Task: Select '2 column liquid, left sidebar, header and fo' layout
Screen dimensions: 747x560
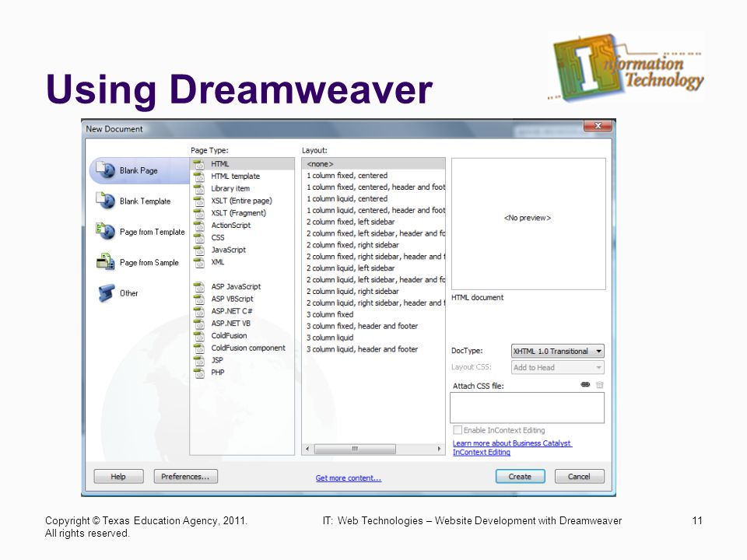Action: [373, 280]
